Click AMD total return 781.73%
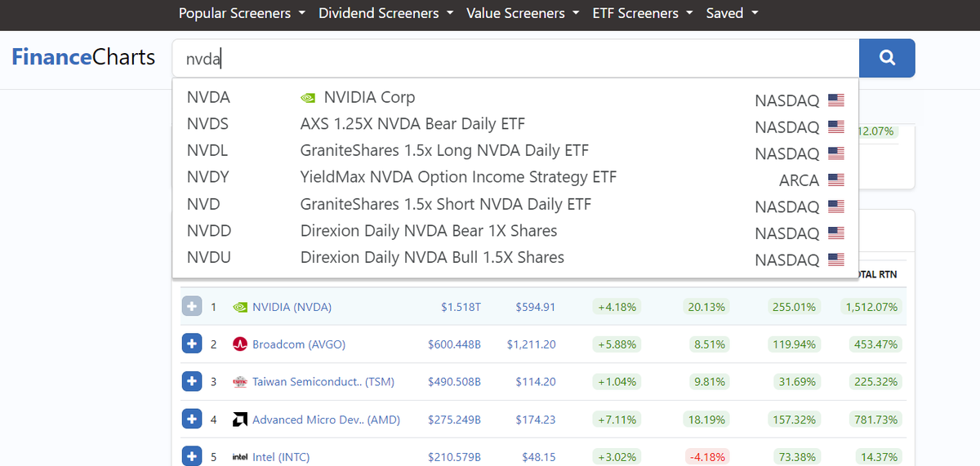 [875, 419]
